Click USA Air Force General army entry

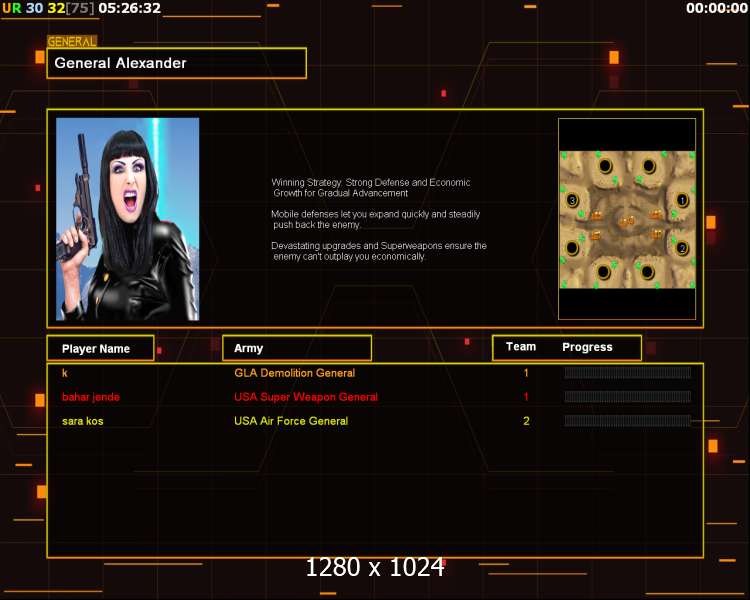(x=291, y=421)
